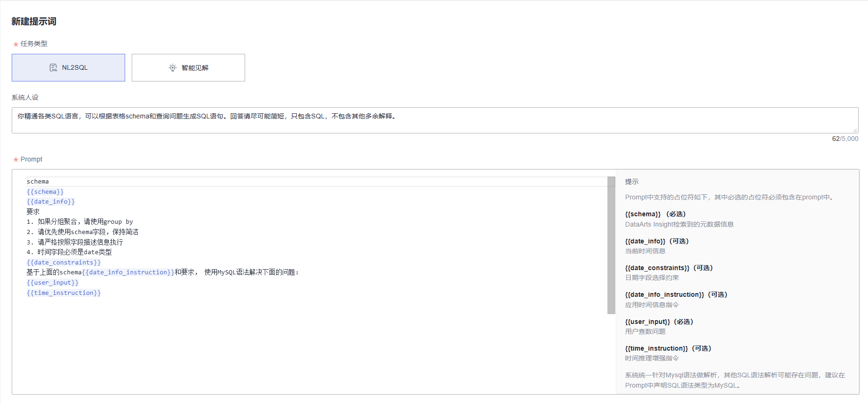Click the '日期字段选择约束' description text
The image size is (868, 404).
[x=652, y=278]
